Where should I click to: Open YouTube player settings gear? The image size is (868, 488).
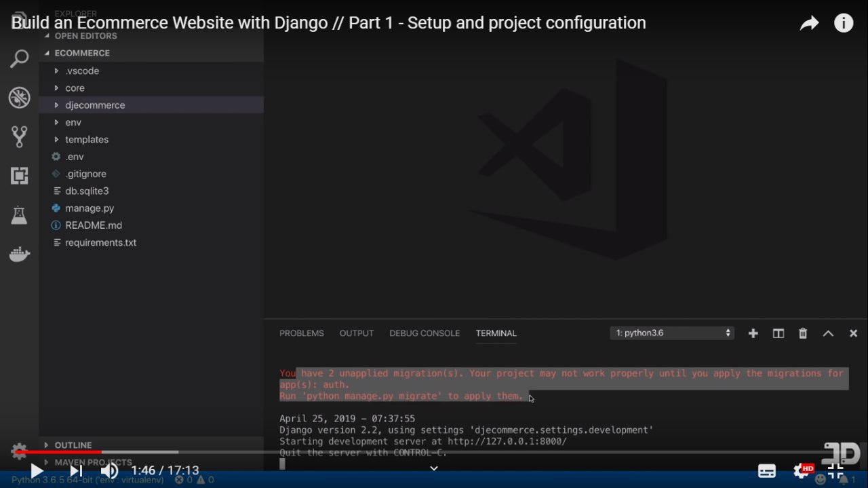click(802, 470)
